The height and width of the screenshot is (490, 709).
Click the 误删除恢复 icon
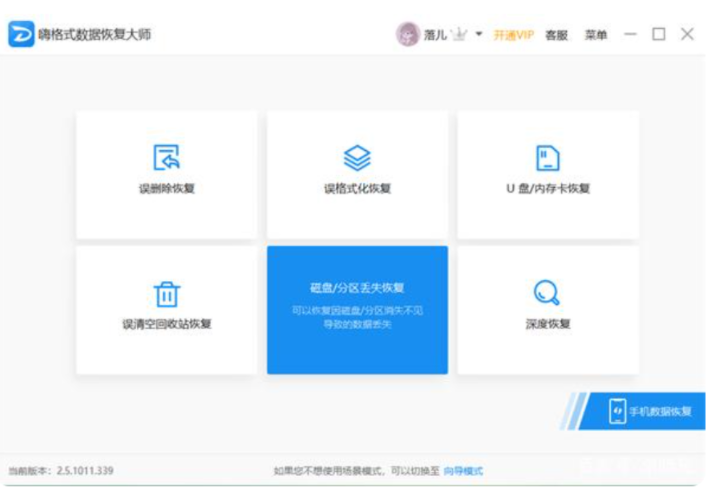pos(166,157)
